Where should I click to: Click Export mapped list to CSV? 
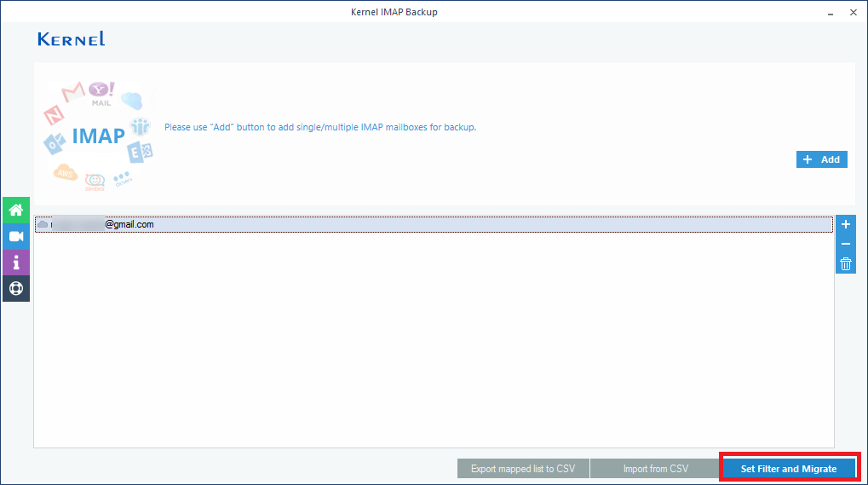click(x=522, y=469)
